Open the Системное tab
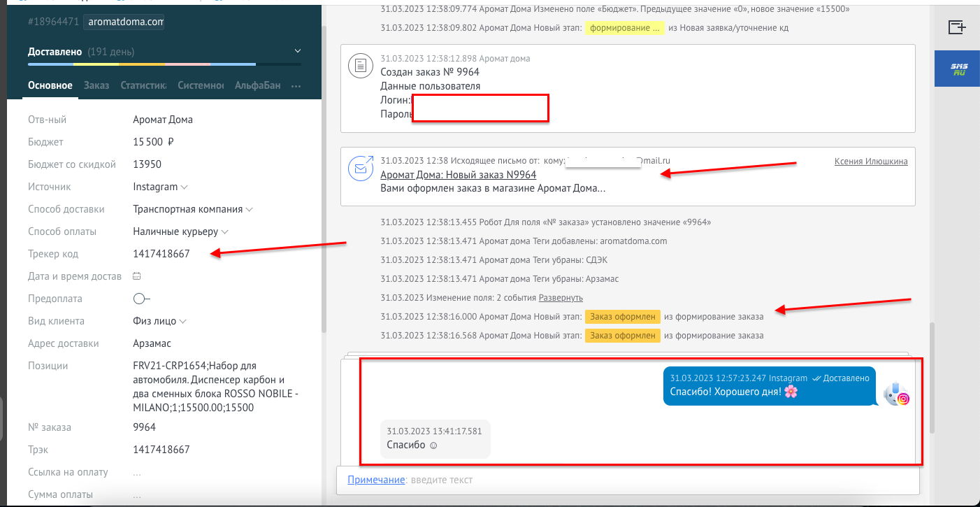980x507 pixels. tap(201, 85)
